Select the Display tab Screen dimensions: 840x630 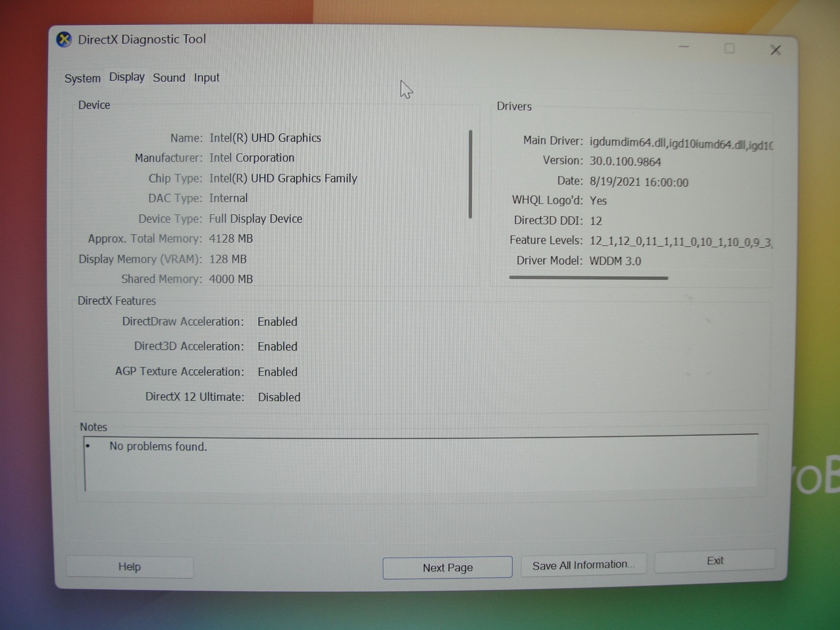click(127, 77)
